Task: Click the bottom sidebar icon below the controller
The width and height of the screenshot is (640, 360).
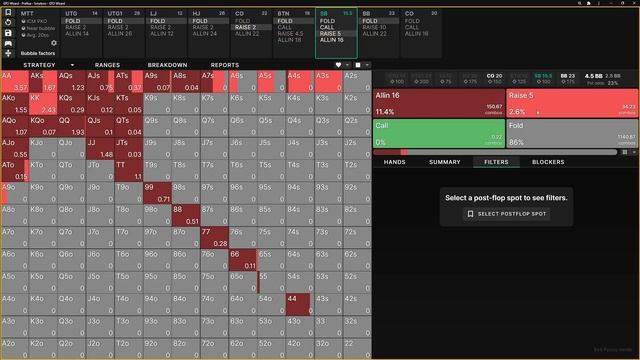Action: [8, 53]
